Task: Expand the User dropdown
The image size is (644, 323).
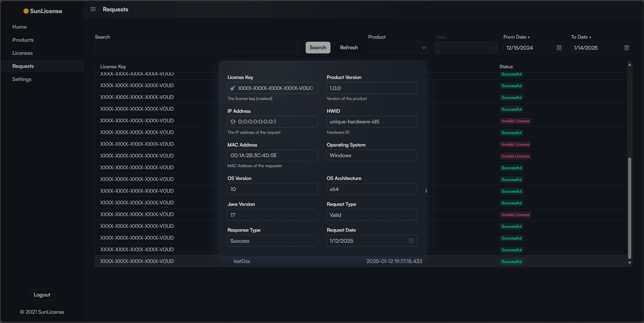Action: (x=491, y=48)
